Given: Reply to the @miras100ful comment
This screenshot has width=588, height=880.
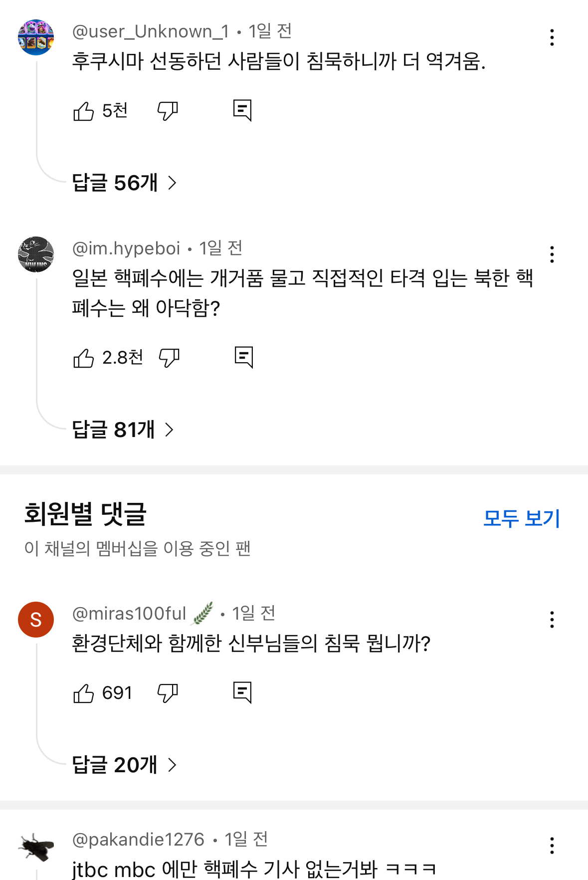Looking at the screenshot, I should 242,692.
